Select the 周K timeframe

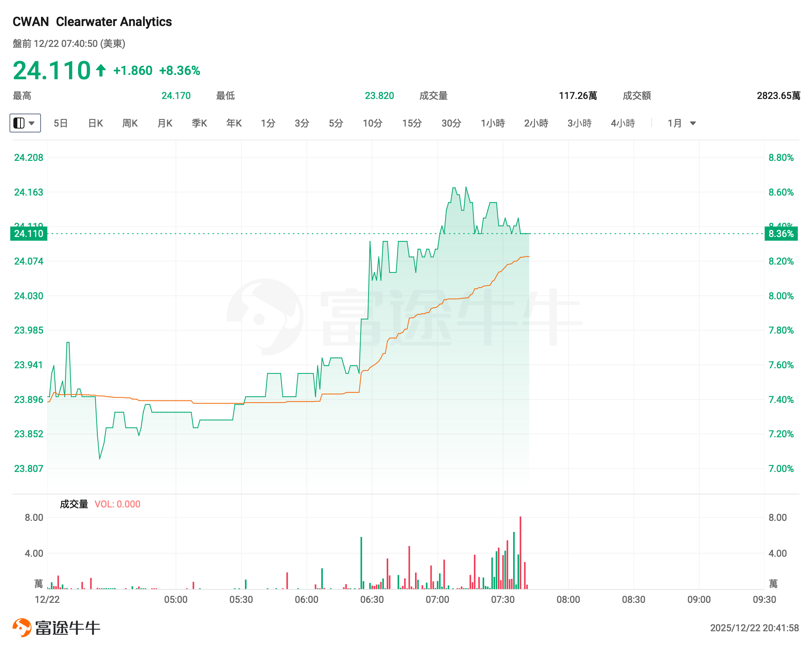tap(130, 123)
